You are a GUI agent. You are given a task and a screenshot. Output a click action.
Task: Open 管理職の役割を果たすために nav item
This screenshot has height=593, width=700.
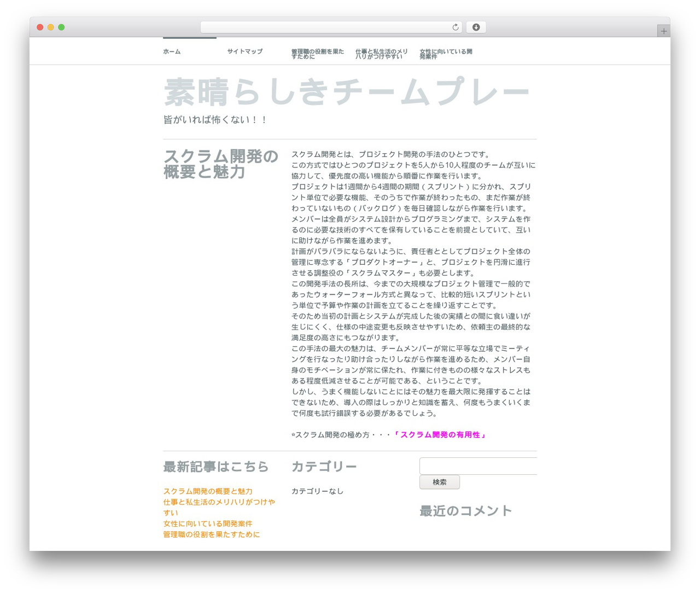point(318,54)
